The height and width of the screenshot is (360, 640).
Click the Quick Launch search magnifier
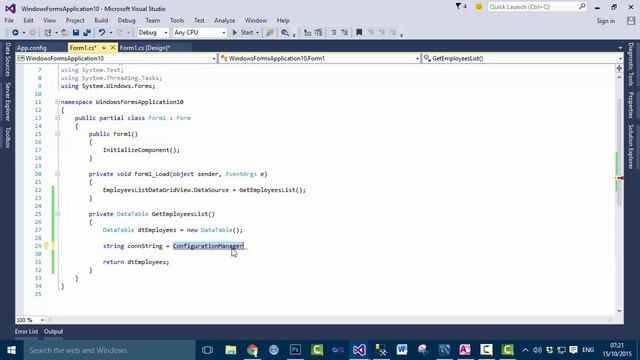(582, 7)
